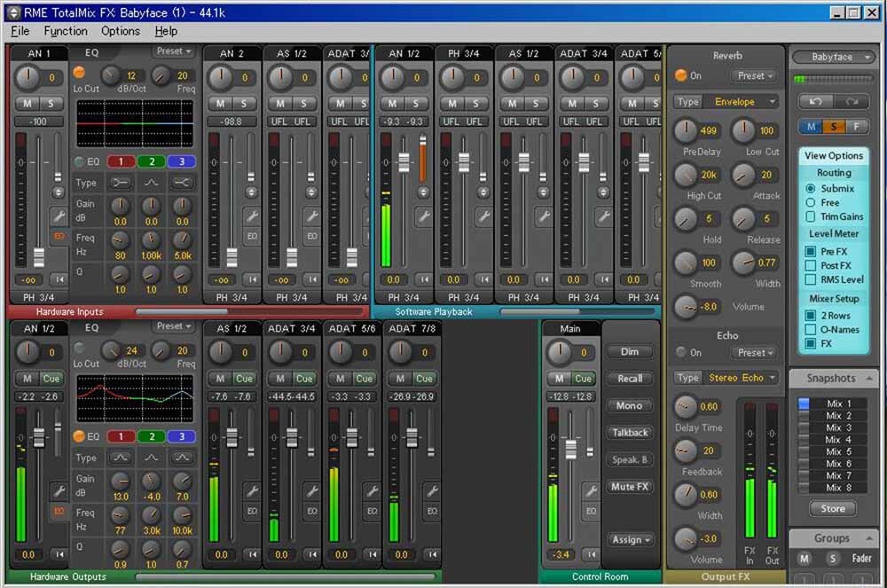Click the Undo arrow icon below Babyface
The image size is (887, 588).
pos(815,102)
